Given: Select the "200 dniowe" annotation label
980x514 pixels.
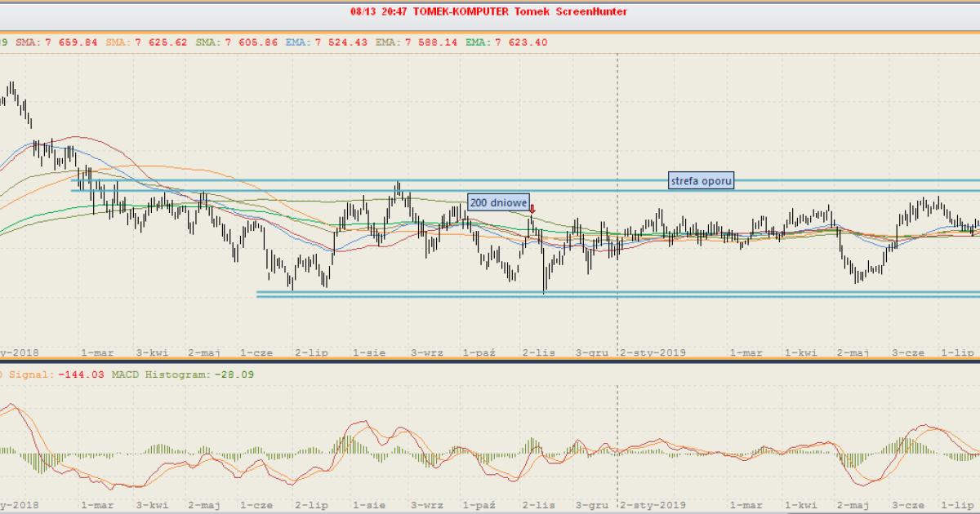Looking at the screenshot, I should (498, 202).
